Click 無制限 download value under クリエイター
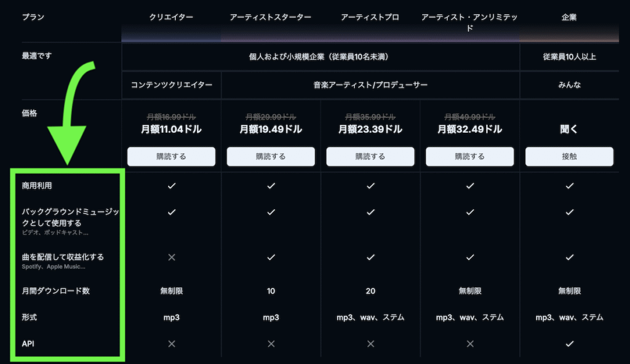The image size is (630, 364). click(172, 291)
